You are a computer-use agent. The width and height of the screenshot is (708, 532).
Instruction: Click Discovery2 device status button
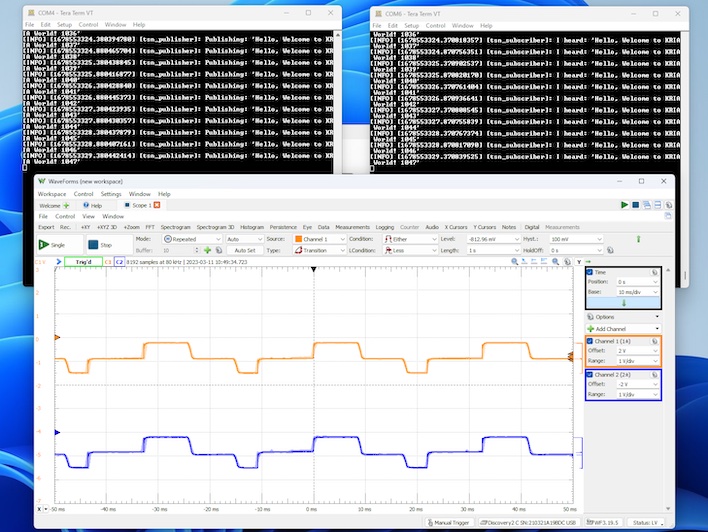tap(528, 523)
